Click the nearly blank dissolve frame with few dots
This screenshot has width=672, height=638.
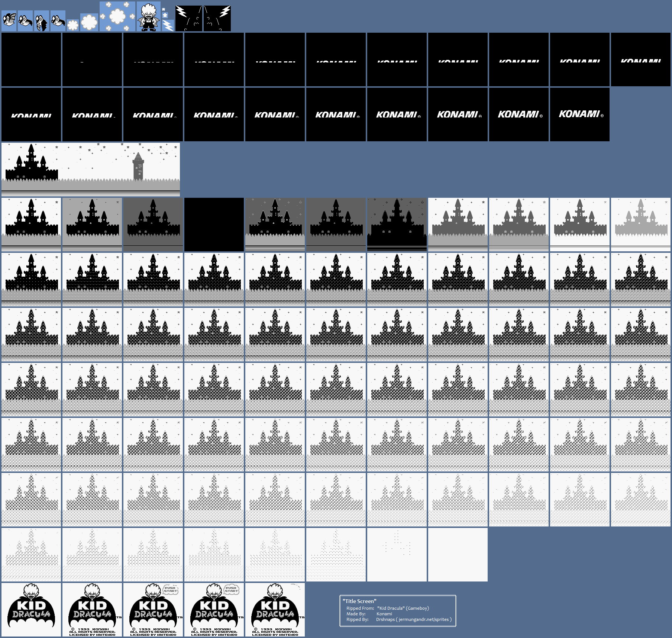click(x=397, y=555)
